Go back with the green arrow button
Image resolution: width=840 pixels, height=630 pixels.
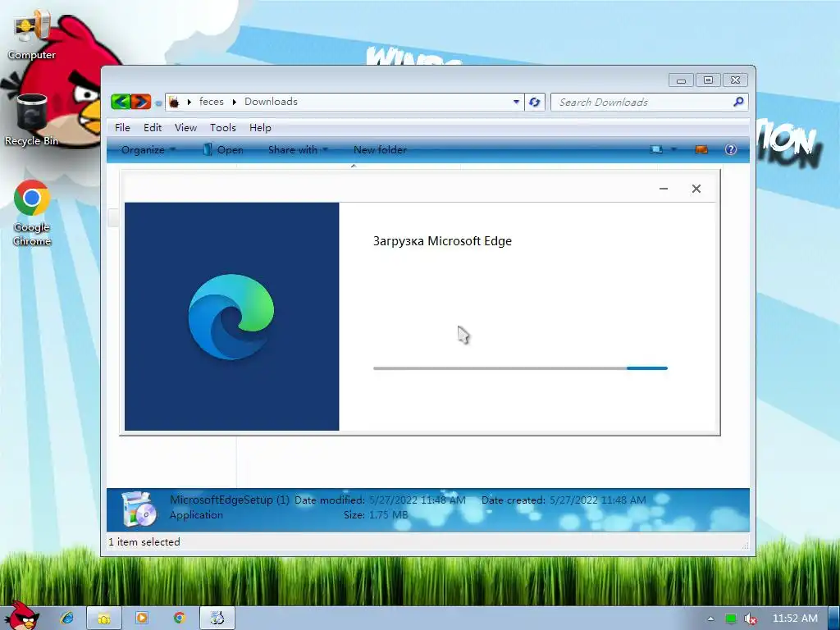121,101
